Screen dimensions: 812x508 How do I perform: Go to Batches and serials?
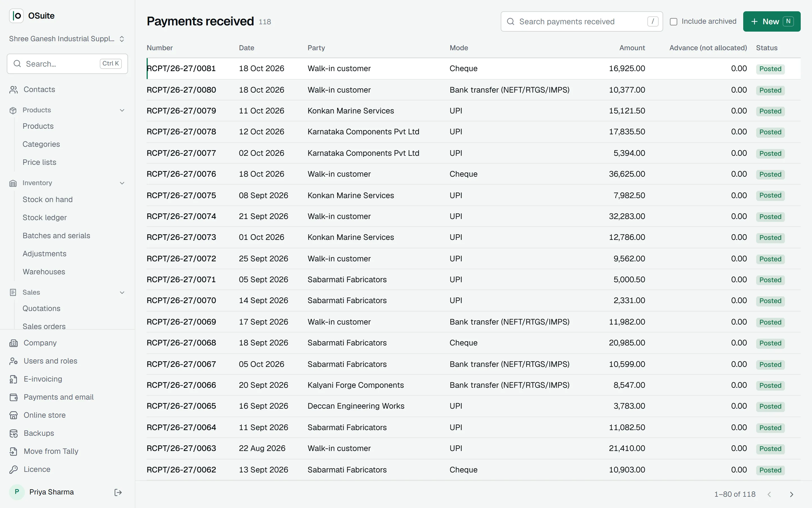(x=56, y=236)
